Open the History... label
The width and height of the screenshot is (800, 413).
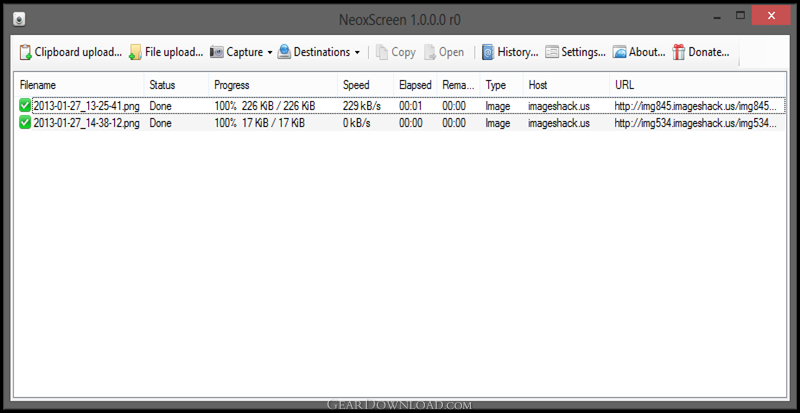pos(518,52)
